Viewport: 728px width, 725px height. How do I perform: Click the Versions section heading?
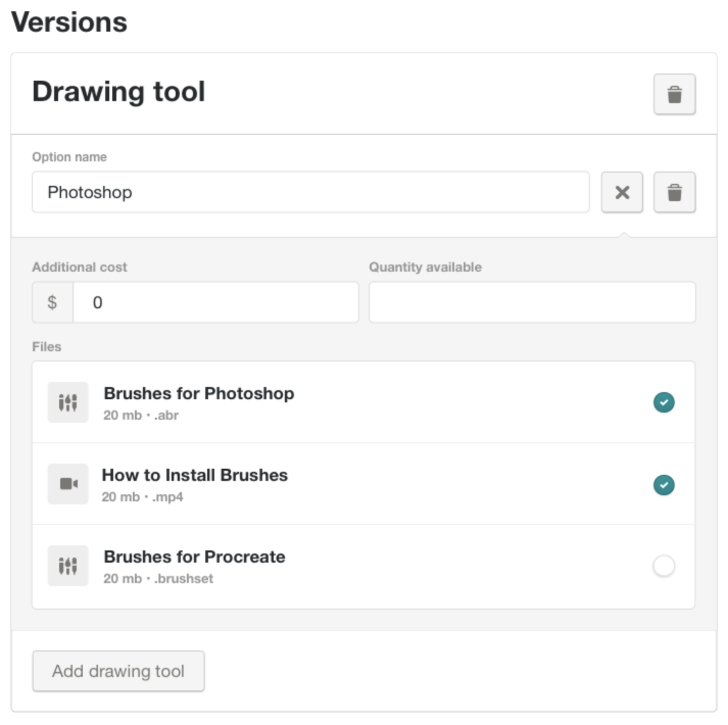point(69,22)
